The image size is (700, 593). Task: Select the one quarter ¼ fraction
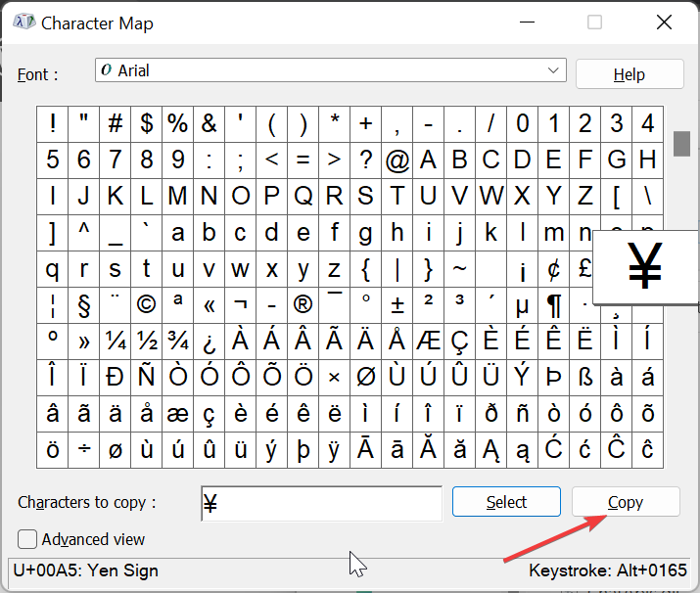(x=116, y=342)
